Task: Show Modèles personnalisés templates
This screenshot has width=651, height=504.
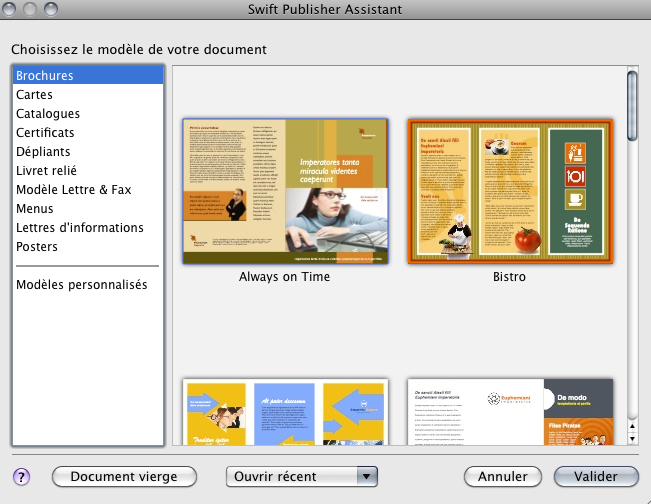Action: 81,285
